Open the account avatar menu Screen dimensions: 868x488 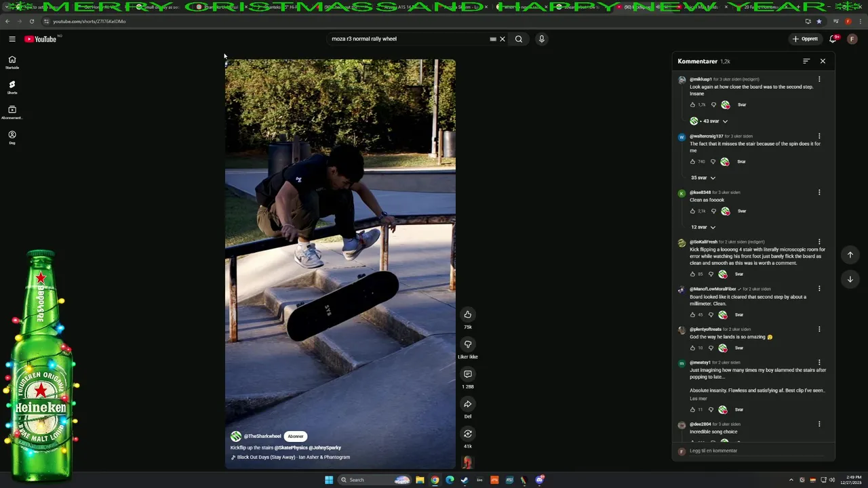pos(852,39)
